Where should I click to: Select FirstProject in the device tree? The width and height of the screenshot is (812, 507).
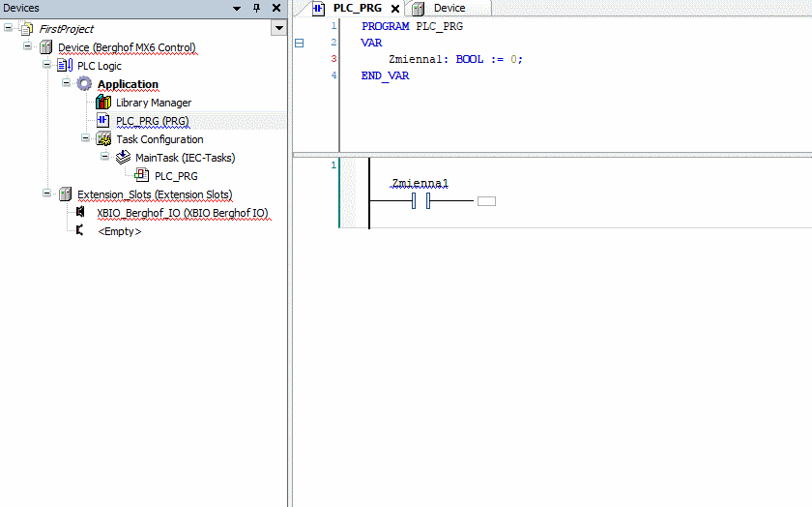pyautogui.click(x=67, y=29)
